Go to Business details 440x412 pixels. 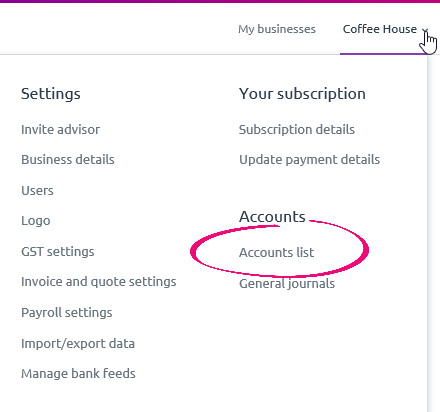(x=68, y=159)
